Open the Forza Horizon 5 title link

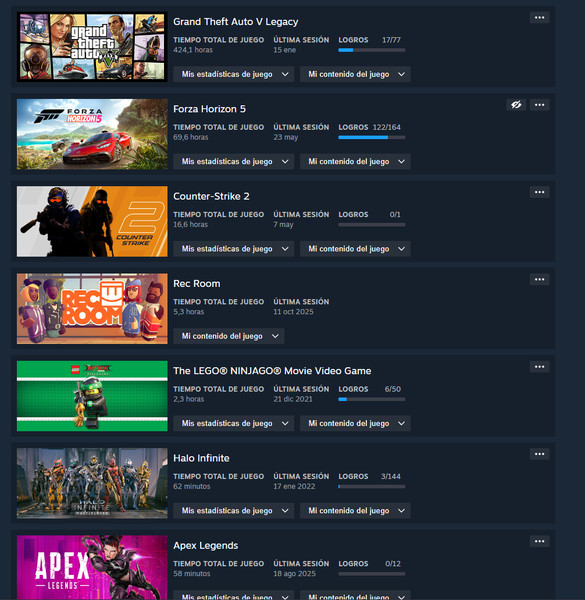209,109
